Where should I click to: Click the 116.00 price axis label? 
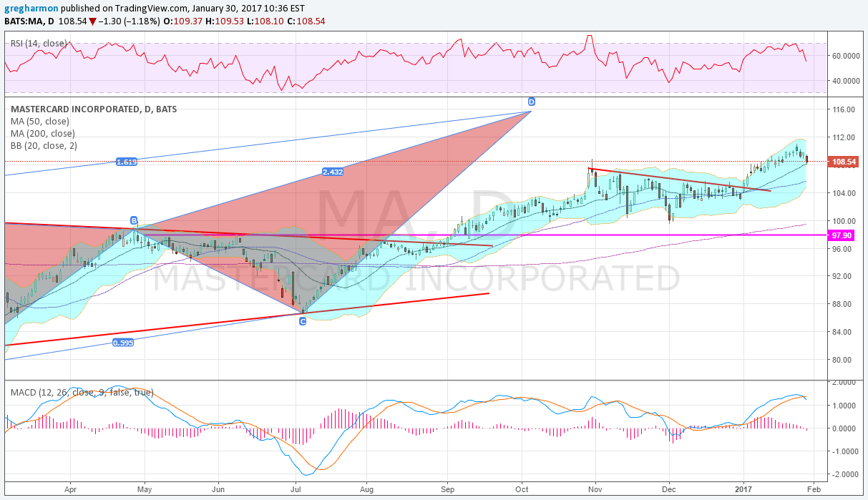(844, 109)
